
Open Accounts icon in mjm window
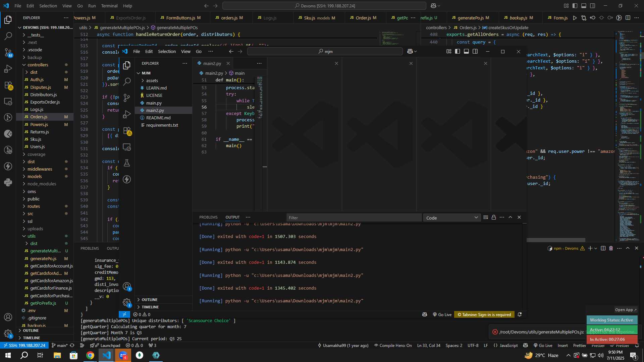(x=127, y=287)
